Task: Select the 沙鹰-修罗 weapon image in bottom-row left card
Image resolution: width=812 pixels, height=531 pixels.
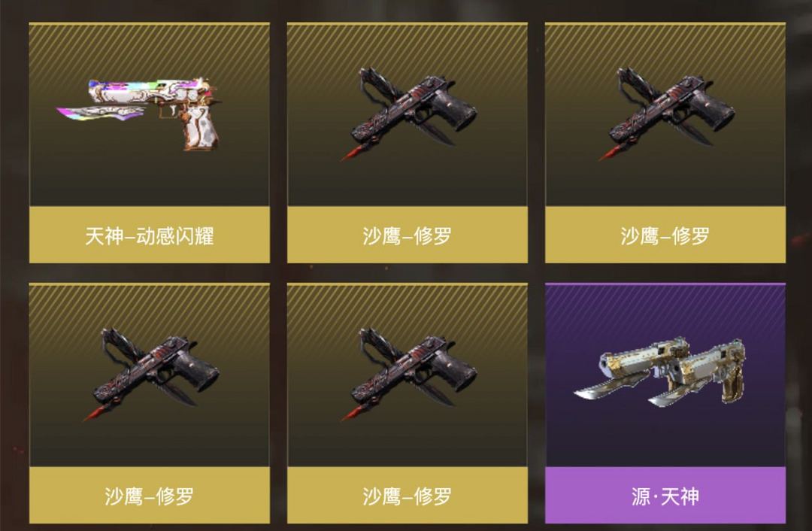Action: tap(150, 375)
